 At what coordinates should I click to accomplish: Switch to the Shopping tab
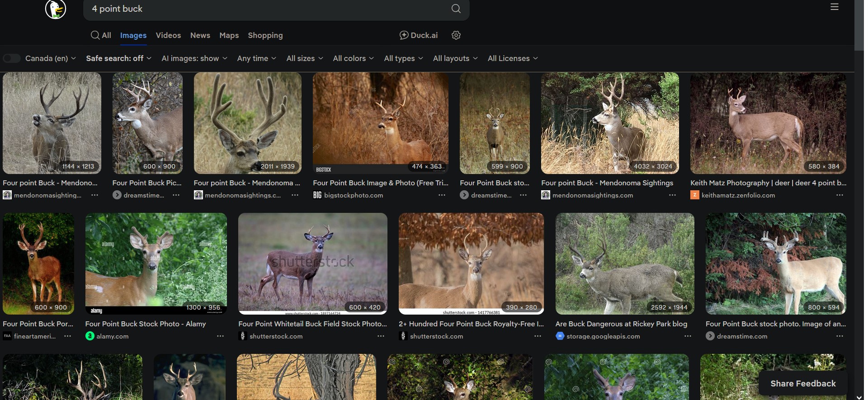tap(265, 35)
